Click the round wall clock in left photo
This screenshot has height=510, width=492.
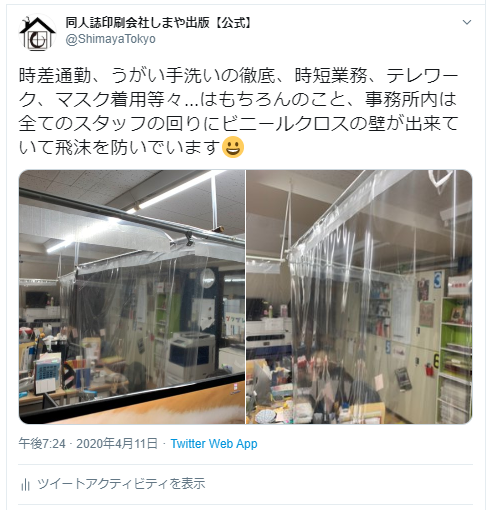point(207,279)
